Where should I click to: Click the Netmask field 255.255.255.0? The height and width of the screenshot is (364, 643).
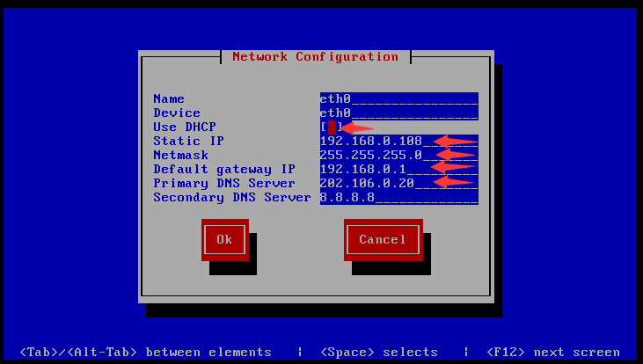399,156
